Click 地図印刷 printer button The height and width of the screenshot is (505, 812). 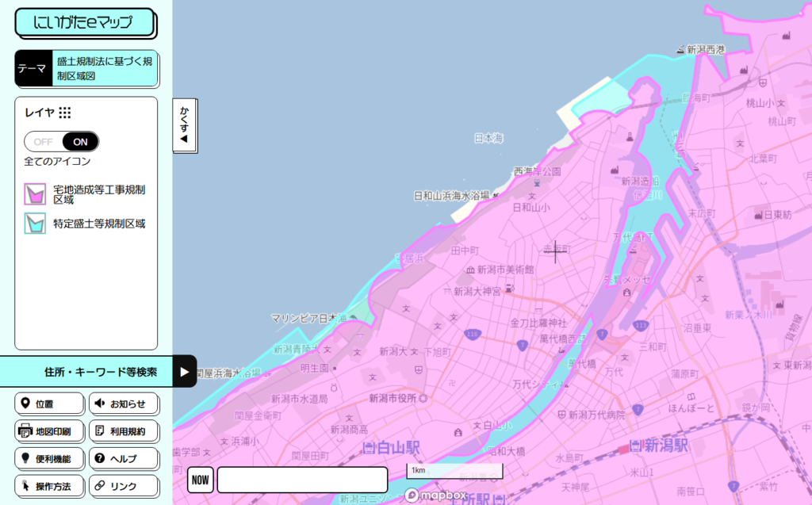coord(49,431)
